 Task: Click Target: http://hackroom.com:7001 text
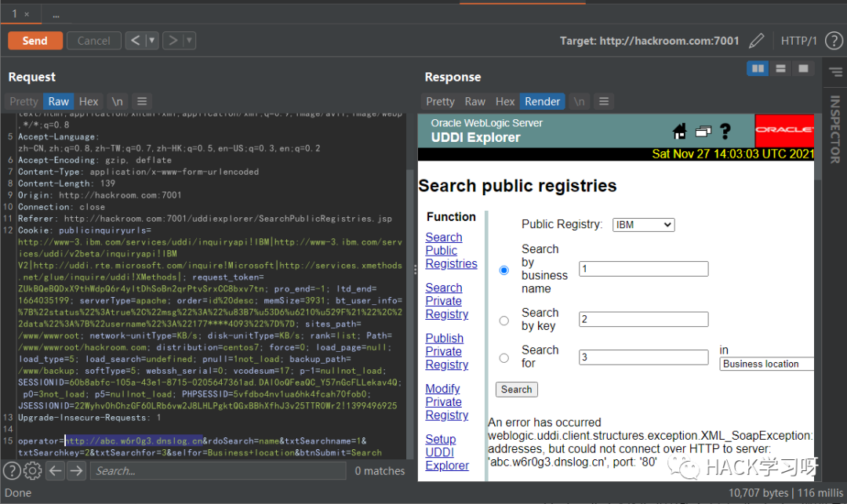[649, 41]
